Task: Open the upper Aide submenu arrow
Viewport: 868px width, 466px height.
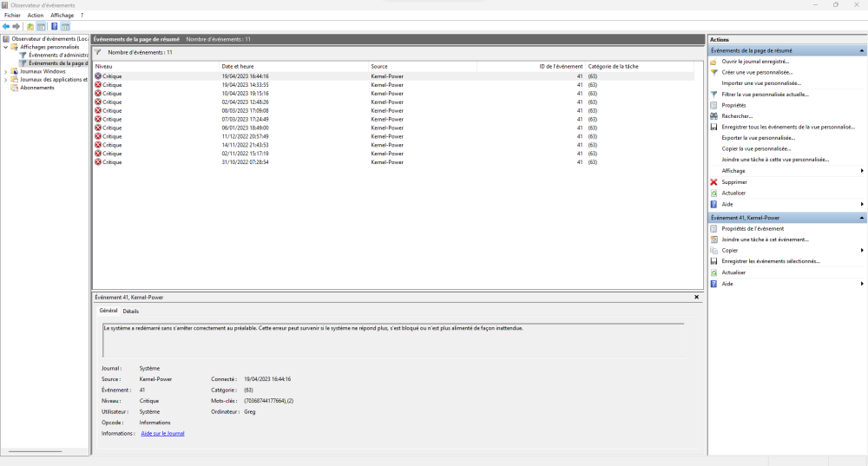Action: tap(862, 204)
